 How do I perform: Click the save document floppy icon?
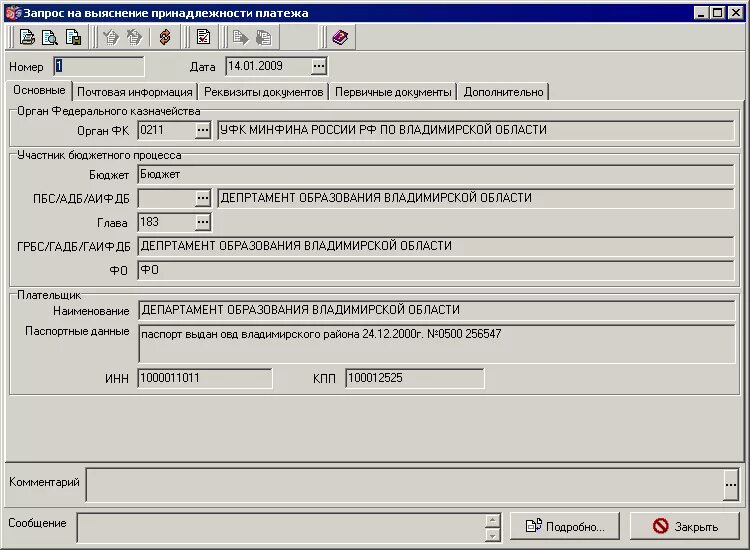pos(73,37)
